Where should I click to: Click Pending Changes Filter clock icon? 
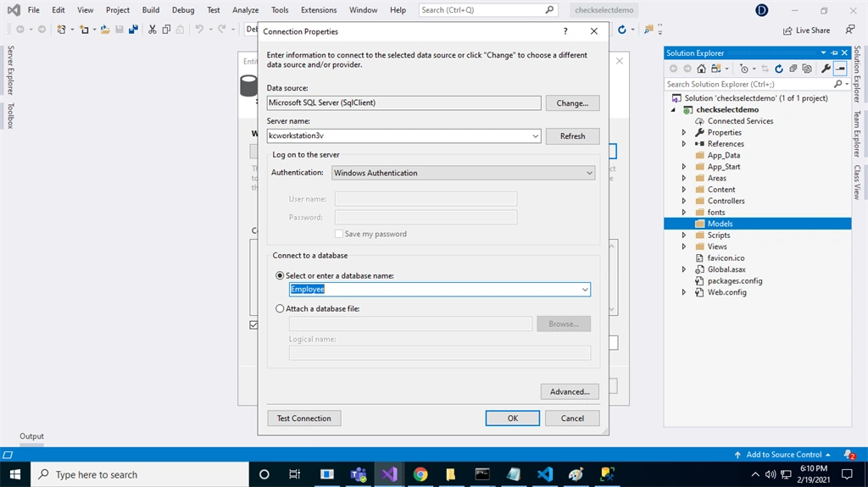point(744,69)
